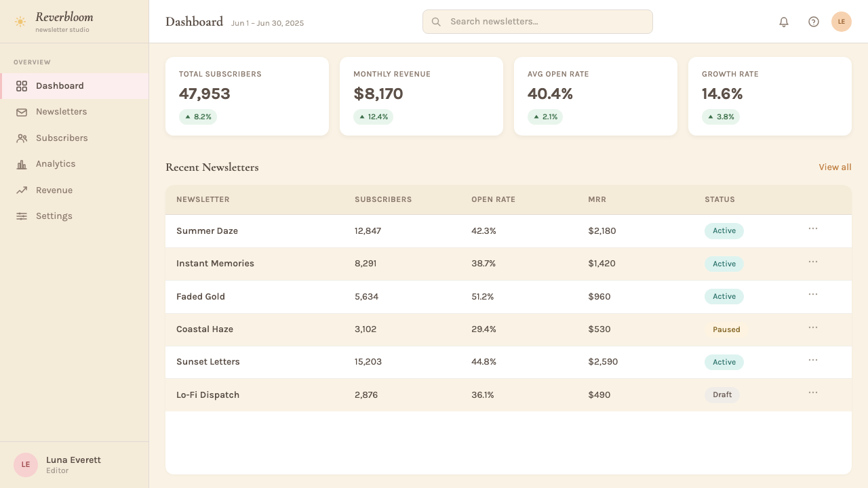Click the Paused status badge for Coastal Haze
The image size is (868, 488).
[726, 329]
